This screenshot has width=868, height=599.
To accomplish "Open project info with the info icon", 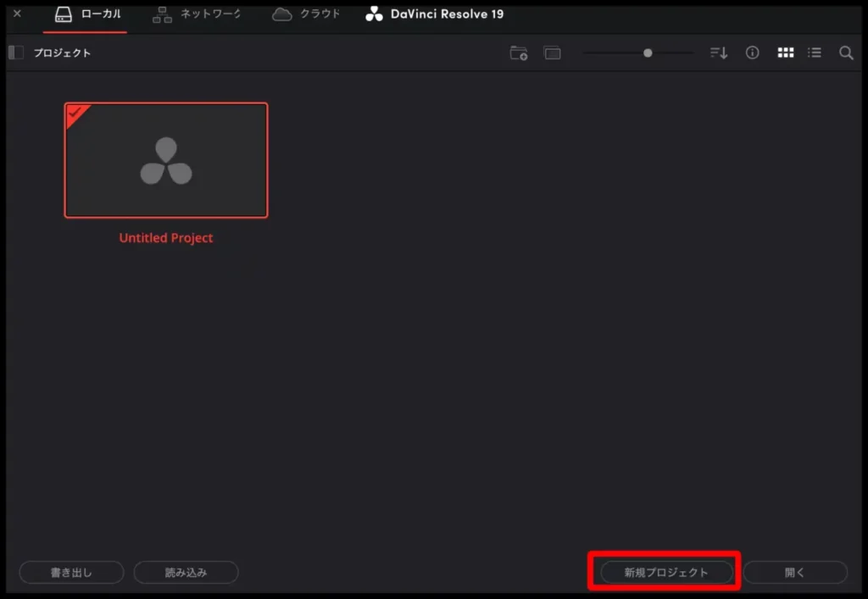I will click(752, 53).
